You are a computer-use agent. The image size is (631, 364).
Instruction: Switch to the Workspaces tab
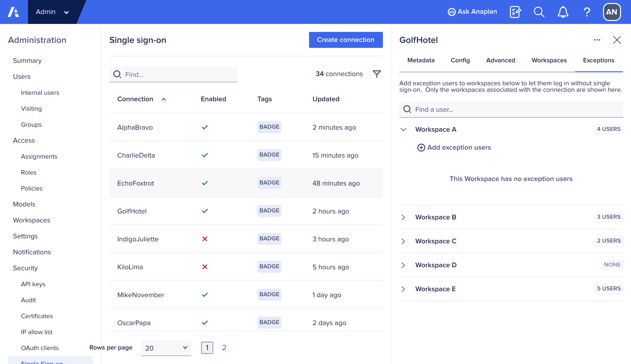(549, 60)
